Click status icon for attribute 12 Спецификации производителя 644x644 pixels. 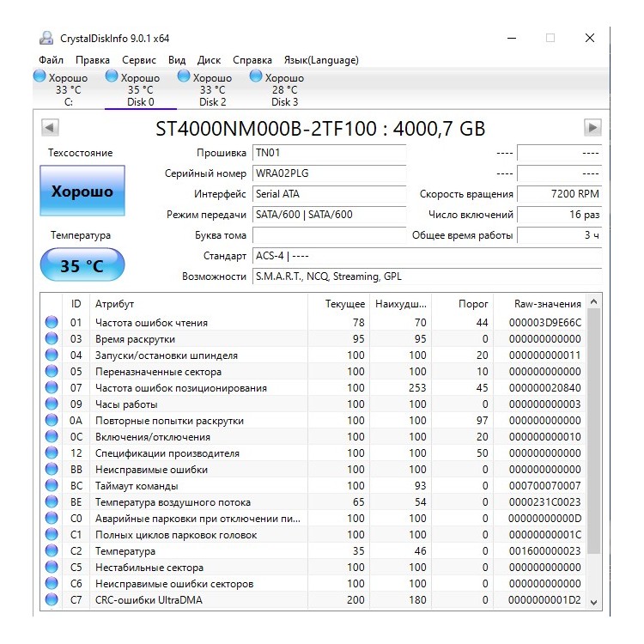pos(52,453)
